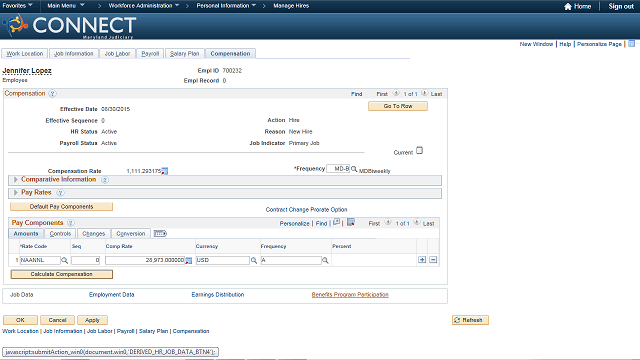Switch to the Payroll tab
This screenshot has width=640, height=360.
click(150, 53)
